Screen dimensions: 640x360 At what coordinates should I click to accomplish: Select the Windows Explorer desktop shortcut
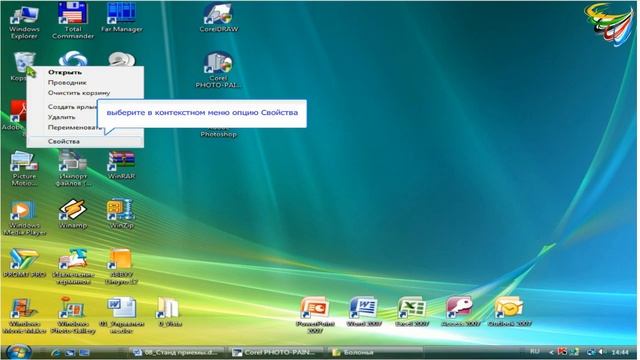[x=24, y=21]
